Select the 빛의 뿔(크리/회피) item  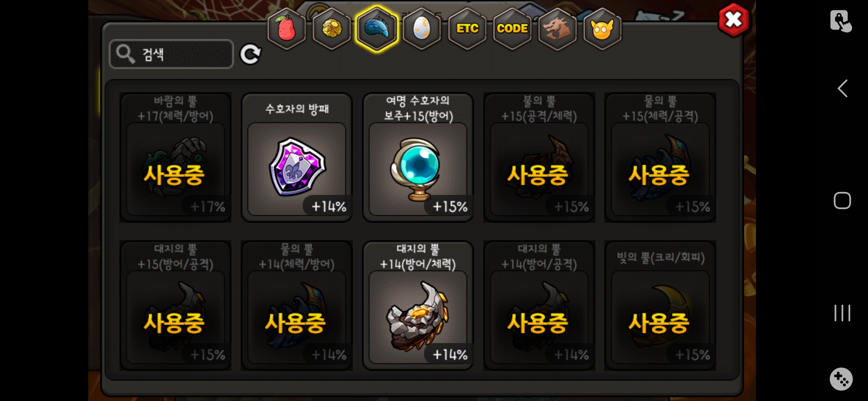click(660, 306)
